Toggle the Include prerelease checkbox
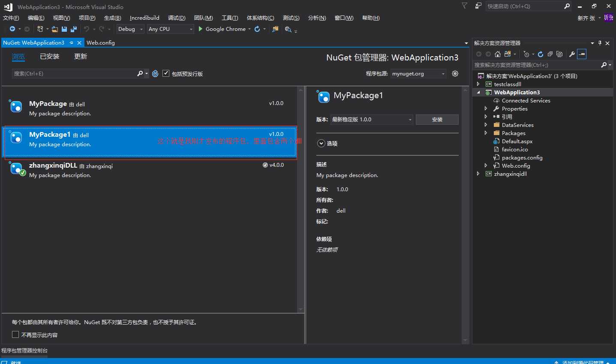The image size is (616, 364). pos(166,73)
